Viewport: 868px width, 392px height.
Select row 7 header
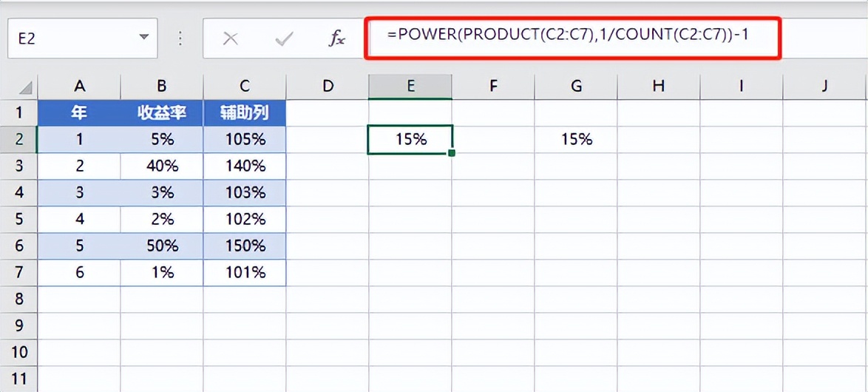click(x=18, y=272)
